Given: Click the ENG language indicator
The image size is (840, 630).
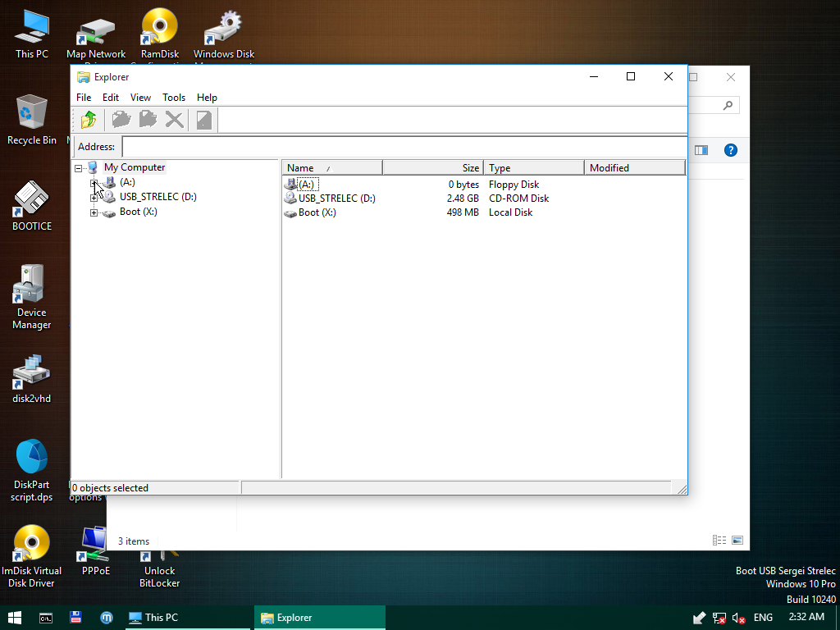Looking at the screenshot, I should 763,618.
